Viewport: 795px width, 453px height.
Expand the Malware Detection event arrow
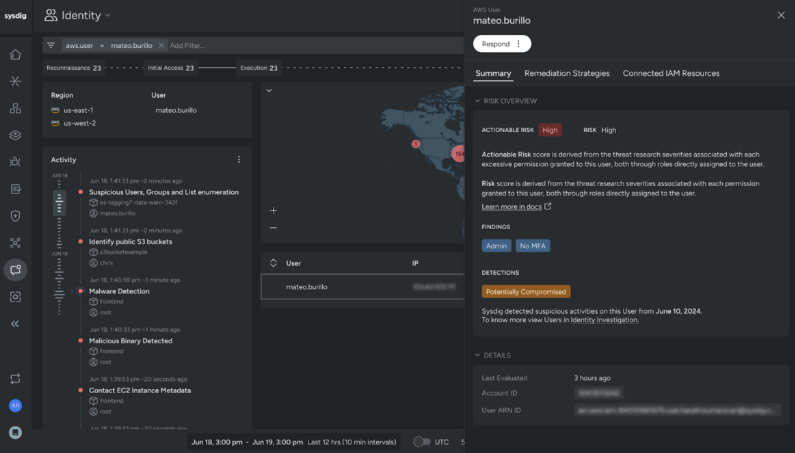[x=71, y=291]
